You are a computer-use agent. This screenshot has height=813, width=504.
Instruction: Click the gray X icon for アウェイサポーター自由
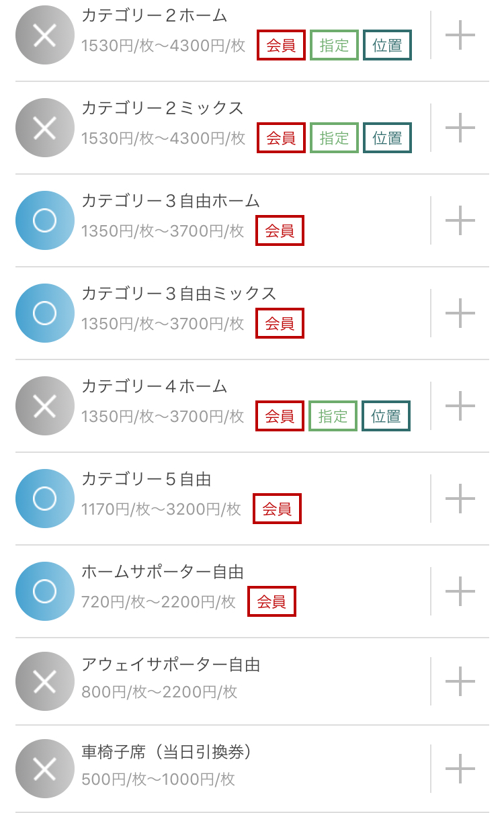pos(44,681)
